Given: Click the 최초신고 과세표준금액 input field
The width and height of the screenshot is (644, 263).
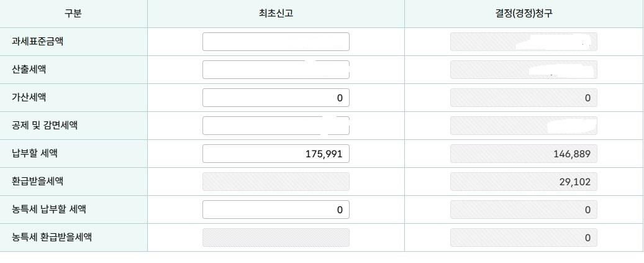Looking at the screenshot, I should (276, 42).
